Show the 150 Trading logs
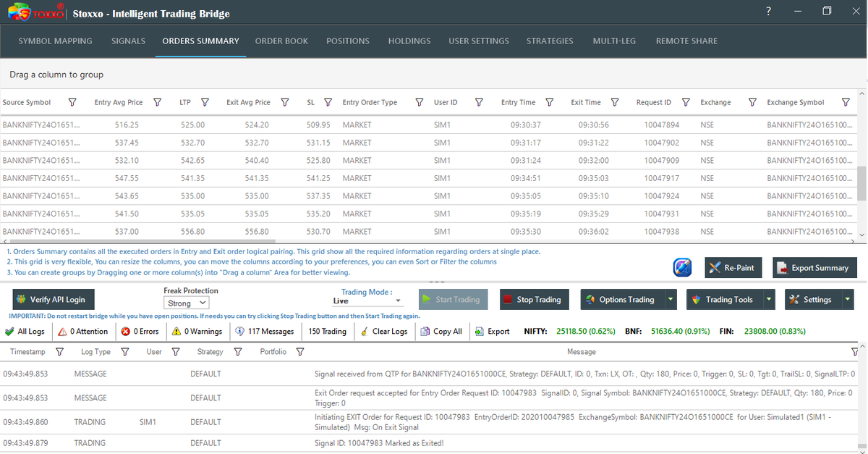This screenshot has width=868, height=454. pos(327,332)
